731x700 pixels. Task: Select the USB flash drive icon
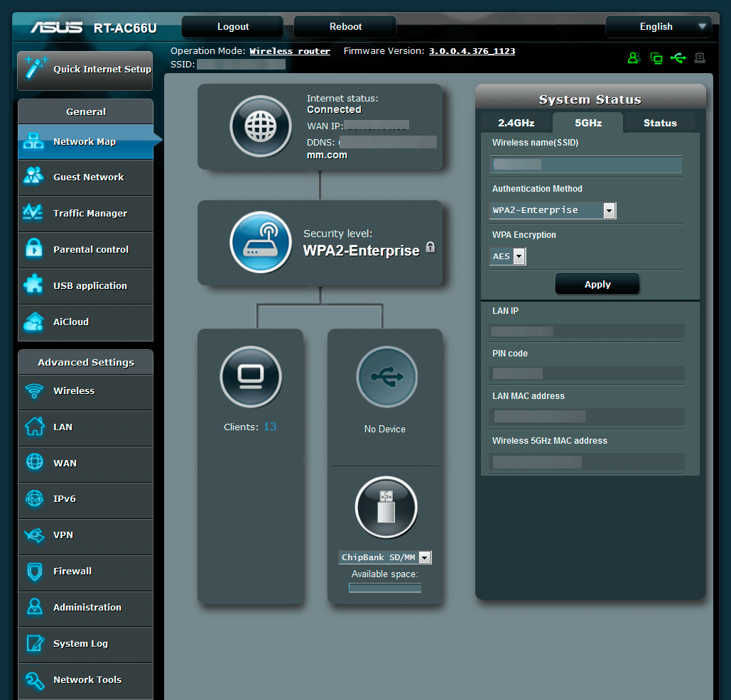[x=386, y=507]
